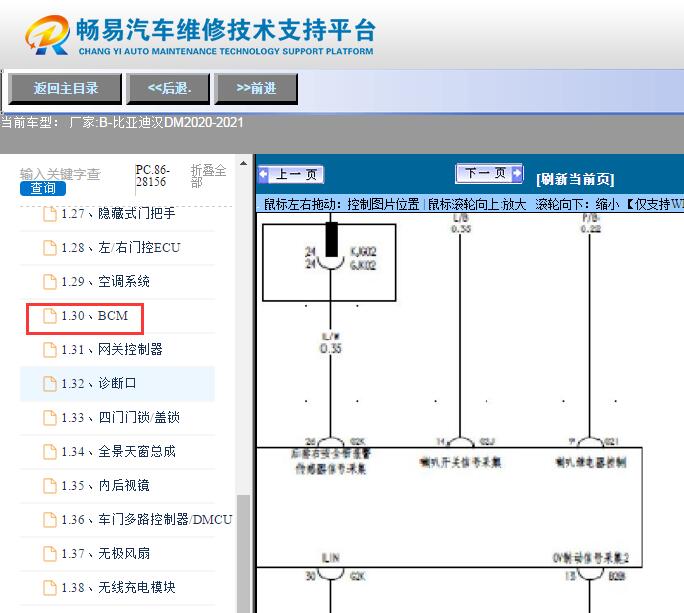Click document icon beside 1.37 无极风扇
The width and height of the screenshot is (684, 613).
click(50, 554)
